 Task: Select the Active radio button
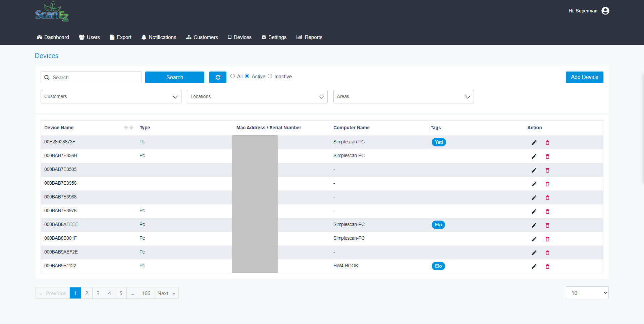click(x=247, y=76)
